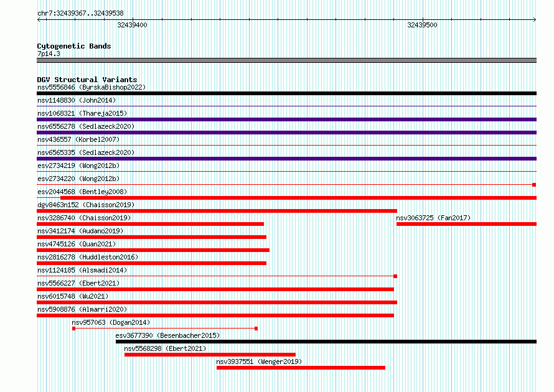The width and height of the screenshot is (554, 392).
Task: Open variant nsv1124185 (Alsmadi2014) label
Action: coord(82,270)
